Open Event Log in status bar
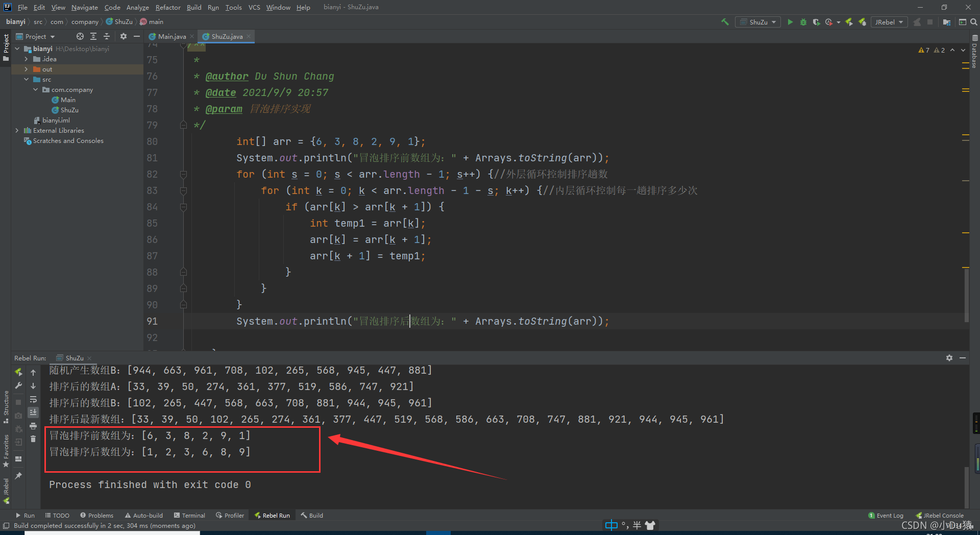The image size is (980, 535). [x=886, y=515]
